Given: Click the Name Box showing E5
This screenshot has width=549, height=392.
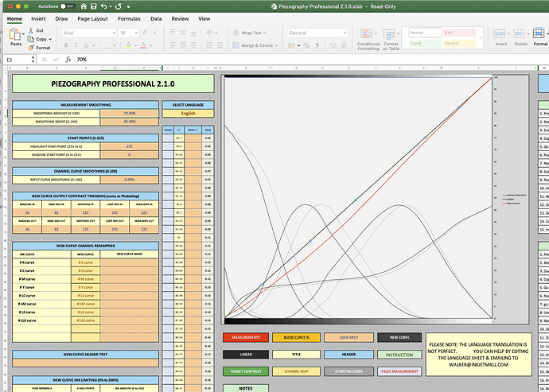Looking at the screenshot, I should 18,60.
